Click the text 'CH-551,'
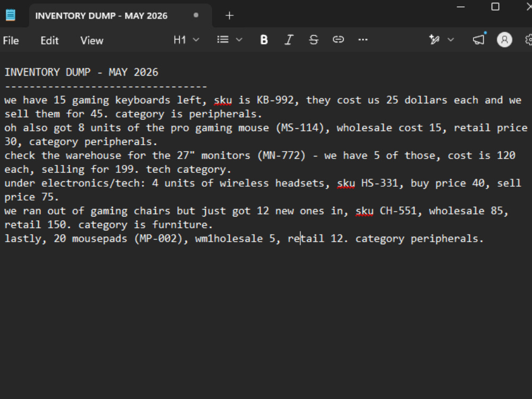 [x=401, y=211]
